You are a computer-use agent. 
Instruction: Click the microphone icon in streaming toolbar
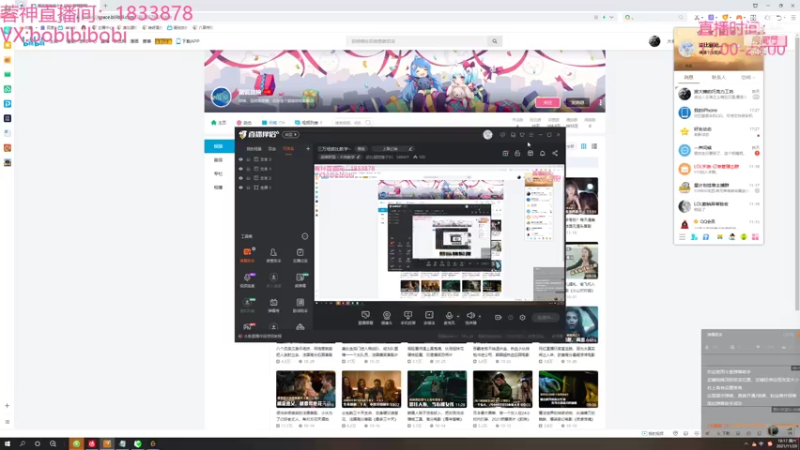coord(449,316)
